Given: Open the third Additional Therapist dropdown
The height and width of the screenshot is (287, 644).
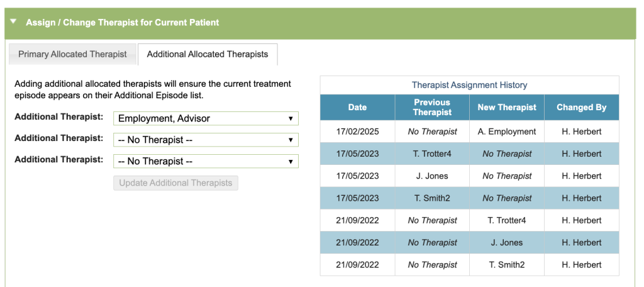Looking at the screenshot, I should [x=206, y=161].
